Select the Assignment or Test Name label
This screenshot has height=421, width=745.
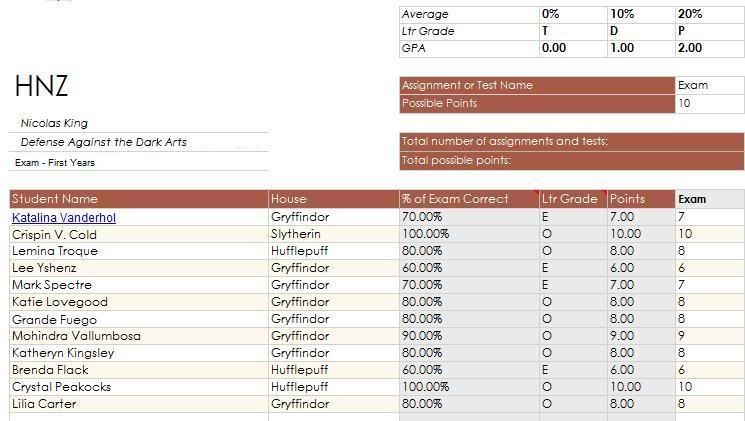[x=537, y=86]
